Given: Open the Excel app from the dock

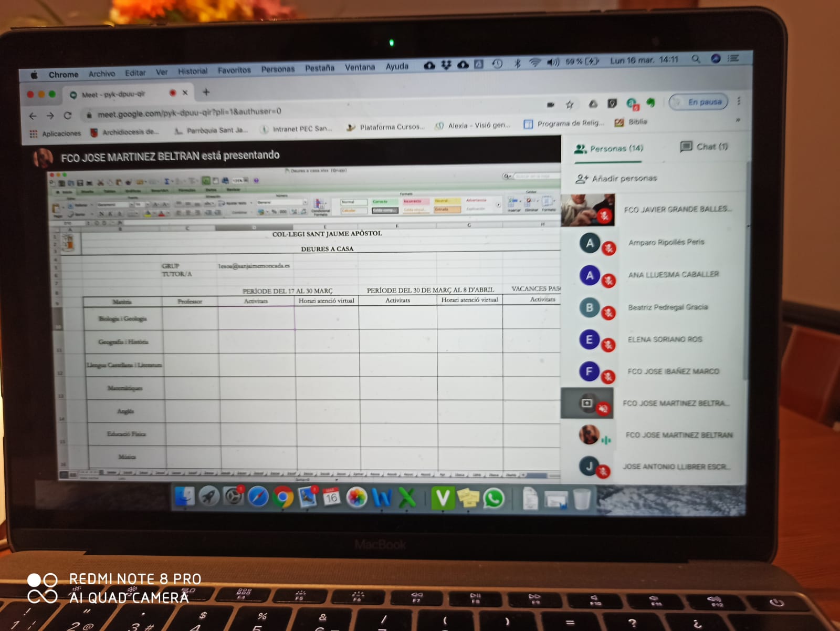Looking at the screenshot, I should pyautogui.click(x=407, y=498).
